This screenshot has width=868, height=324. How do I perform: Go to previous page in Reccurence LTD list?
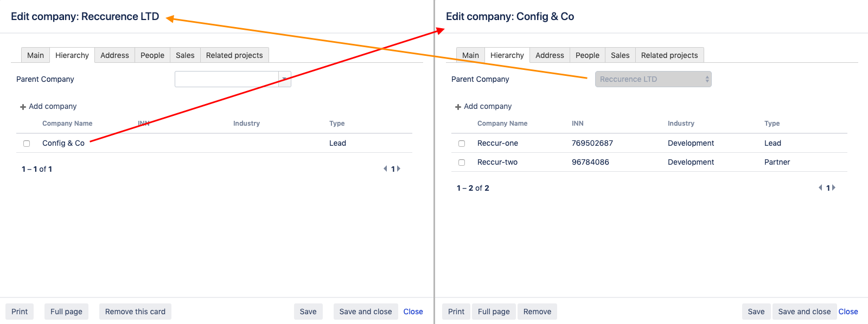(x=385, y=169)
